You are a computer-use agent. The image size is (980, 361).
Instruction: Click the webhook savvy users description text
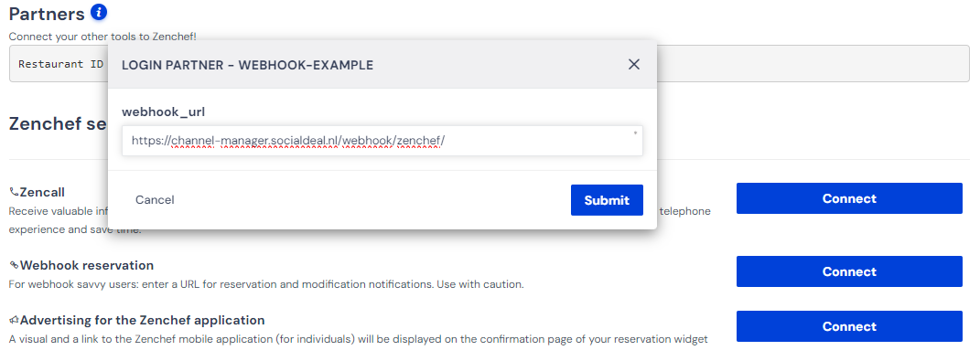pyautogui.click(x=266, y=285)
